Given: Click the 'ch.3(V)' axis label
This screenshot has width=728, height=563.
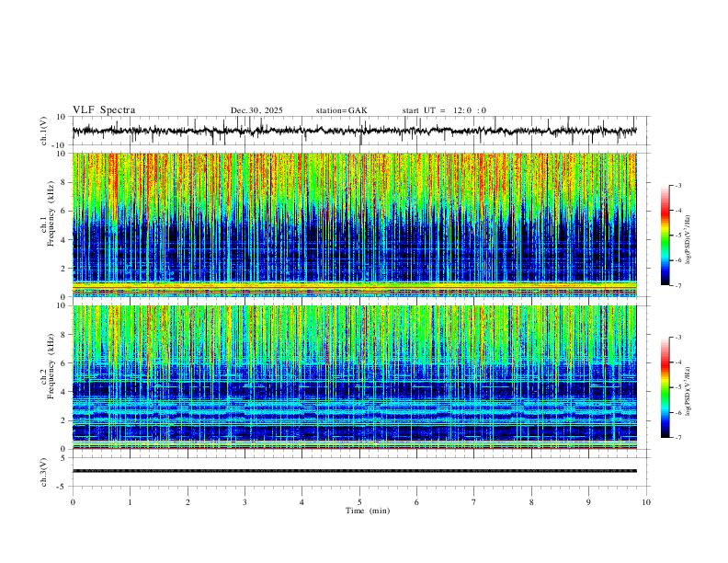Looking at the screenshot, I should (x=44, y=472).
